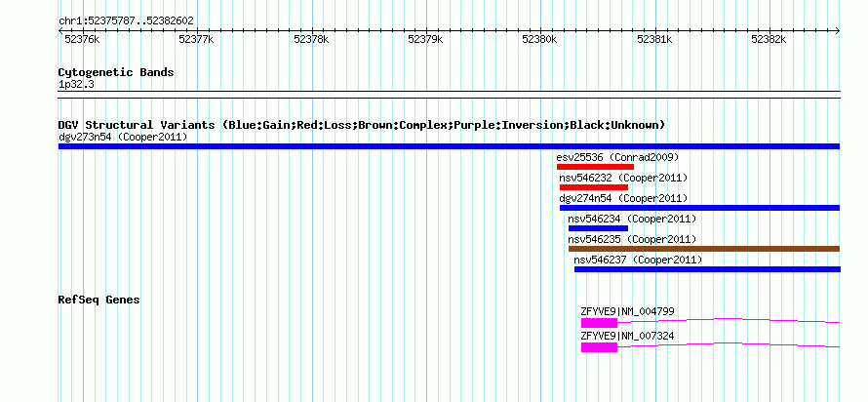
Task: Open the ZFYVE9|NM_007324 gene label
Action: (x=628, y=336)
